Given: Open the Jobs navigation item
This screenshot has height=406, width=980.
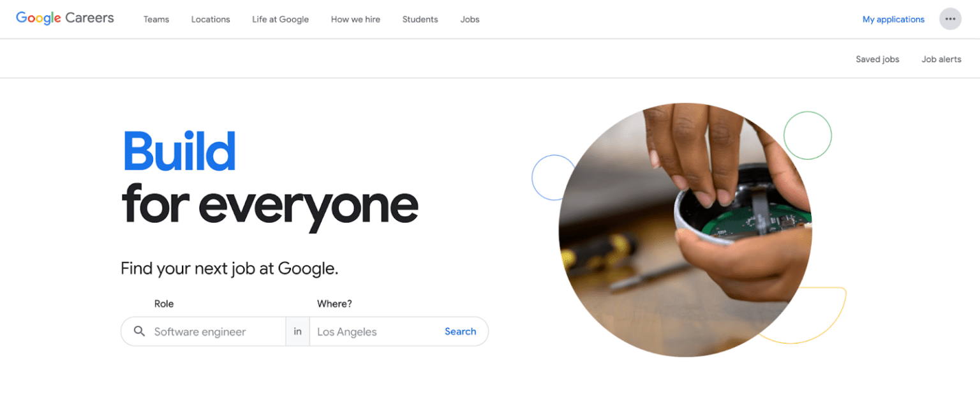Looking at the screenshot, I should (470, 19).
